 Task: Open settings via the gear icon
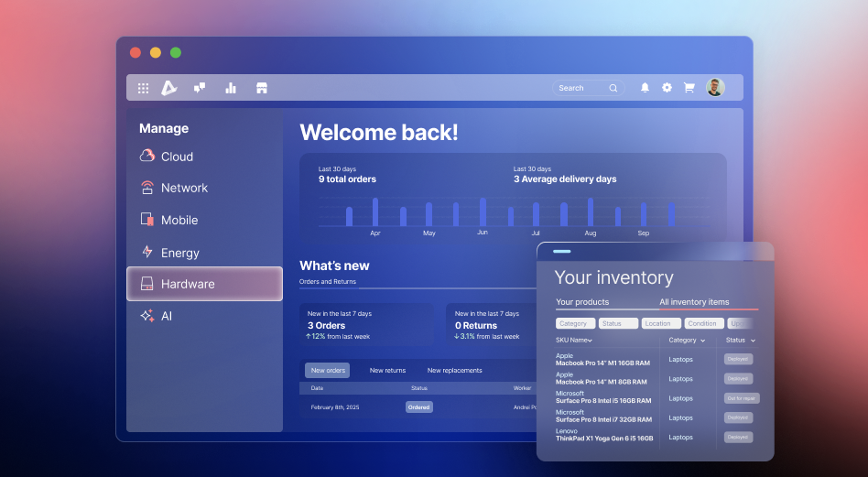(x=667, y=88)
